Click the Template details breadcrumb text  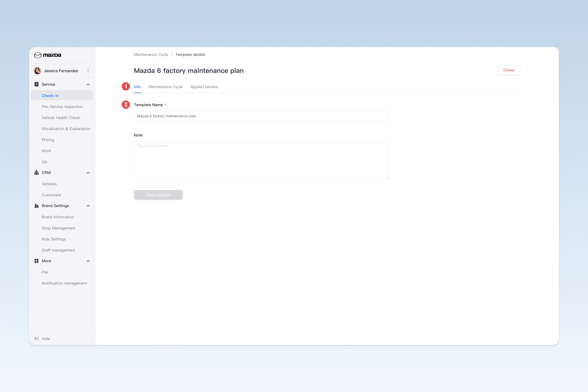190,54
